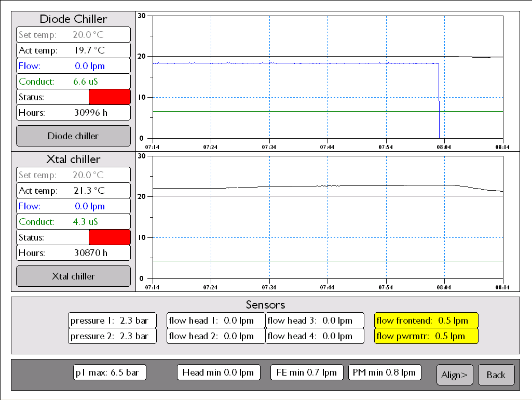Click Diode Chiller Conduct 6.6 uS value
The image size is (532, 400).
coord(73,82)
